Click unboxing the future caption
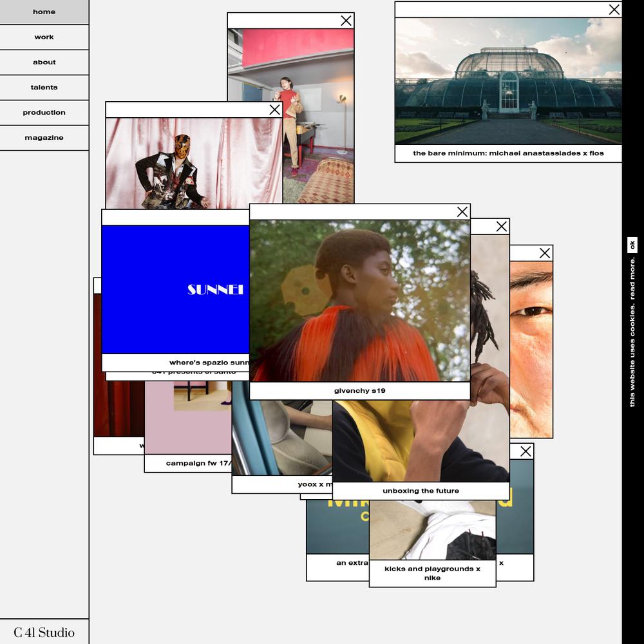644x644 pixels. tap(421, 491)
